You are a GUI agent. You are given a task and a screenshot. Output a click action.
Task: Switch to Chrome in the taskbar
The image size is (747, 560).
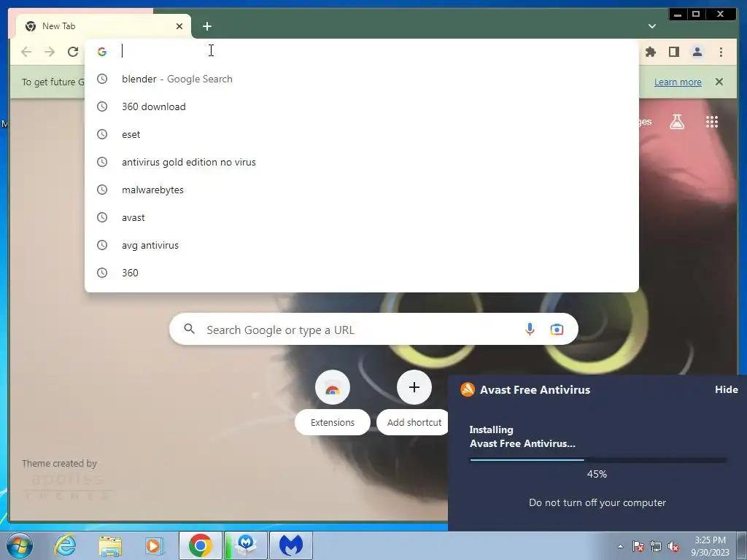click(200, 545)
